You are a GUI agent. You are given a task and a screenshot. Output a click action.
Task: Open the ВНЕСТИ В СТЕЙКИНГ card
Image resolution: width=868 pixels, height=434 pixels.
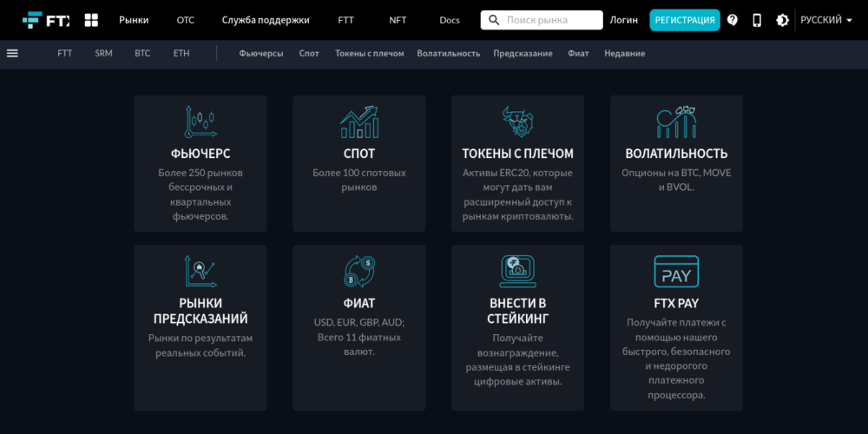pyautogui.click(x=517, y=327)
